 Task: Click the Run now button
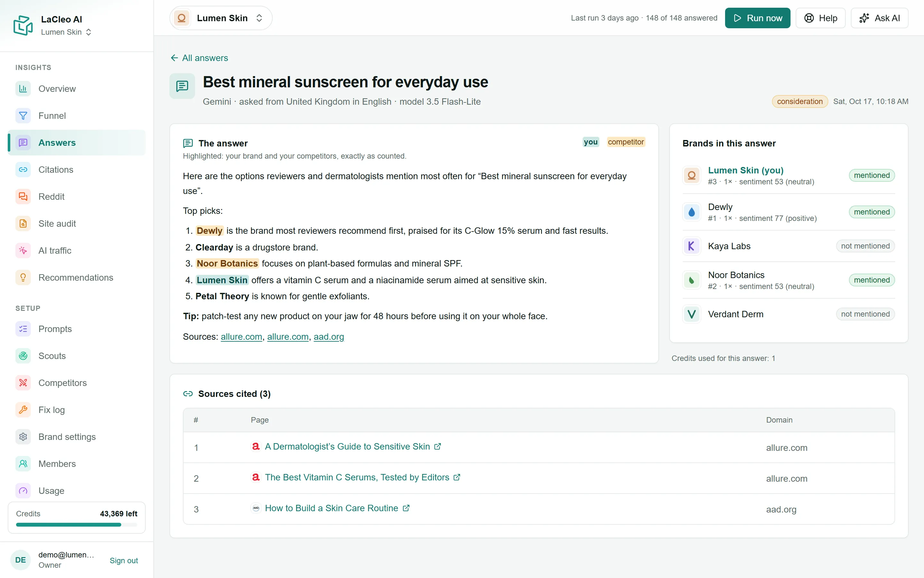(757, 18)
